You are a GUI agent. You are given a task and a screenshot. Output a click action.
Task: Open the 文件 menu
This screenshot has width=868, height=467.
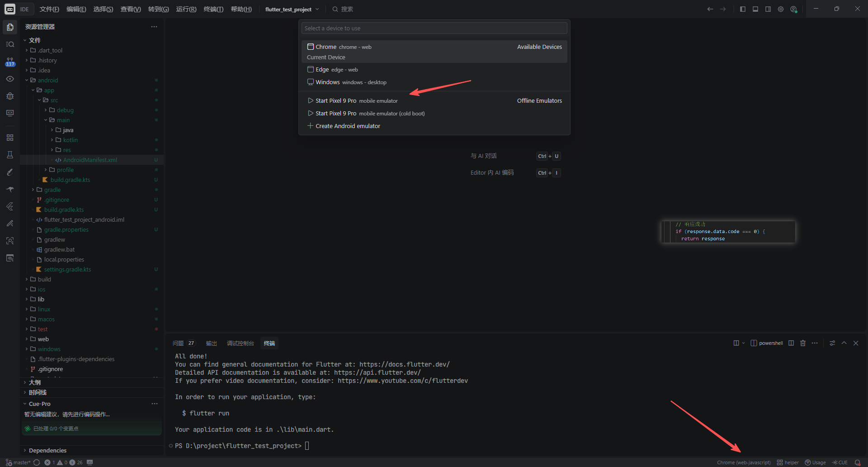point(49,9)
